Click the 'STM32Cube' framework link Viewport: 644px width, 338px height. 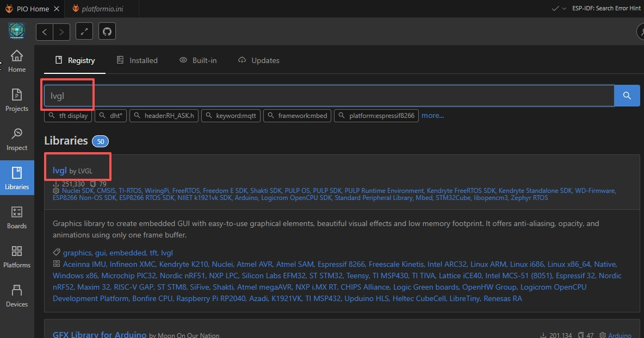(x=453, y=198)
